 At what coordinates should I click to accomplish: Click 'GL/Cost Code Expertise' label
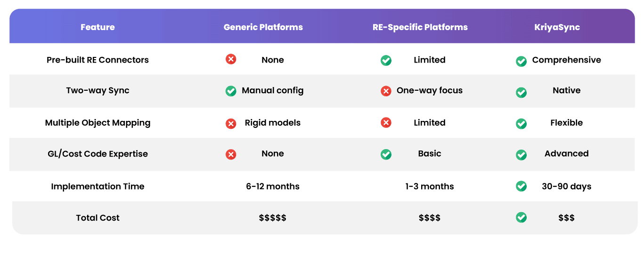tap(98, 154)
